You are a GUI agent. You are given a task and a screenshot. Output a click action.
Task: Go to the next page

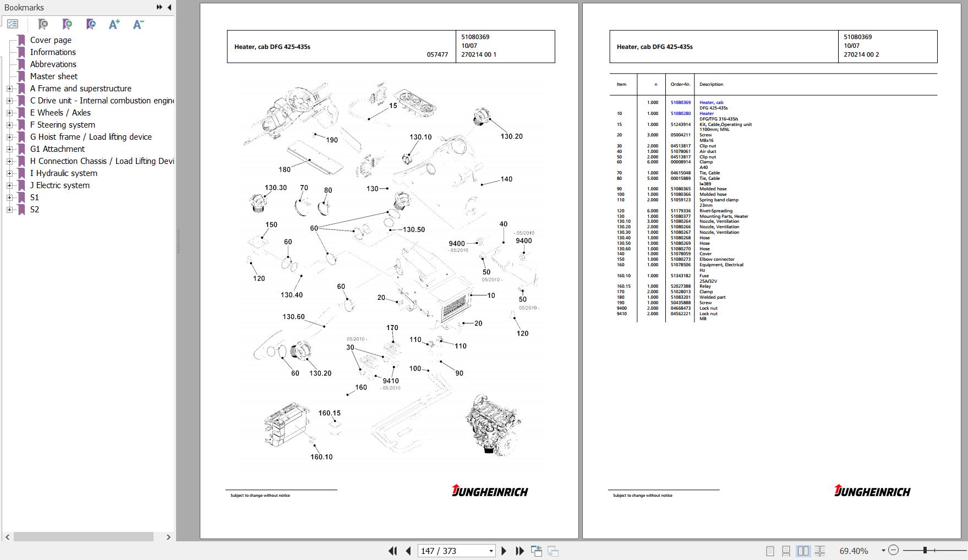click(504, 551)
